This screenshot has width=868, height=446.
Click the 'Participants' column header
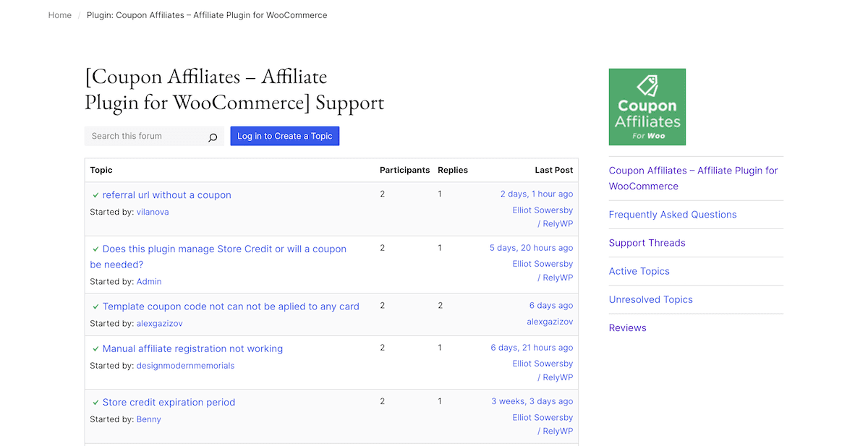405,170
